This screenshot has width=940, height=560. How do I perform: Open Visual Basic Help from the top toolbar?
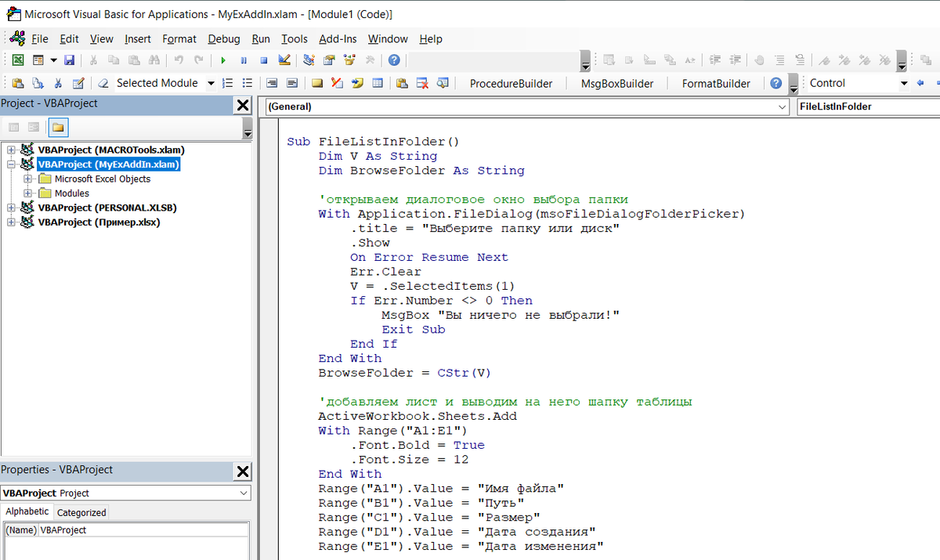[x=394, y=60]
